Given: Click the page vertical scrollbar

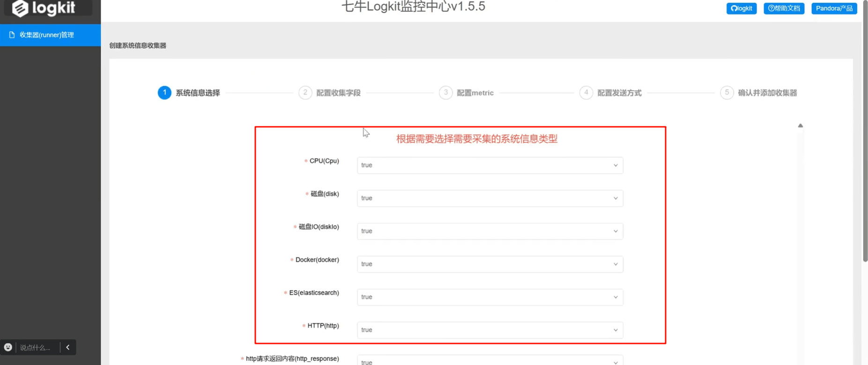Looking at the screenshot, I should tap(865, 131).
